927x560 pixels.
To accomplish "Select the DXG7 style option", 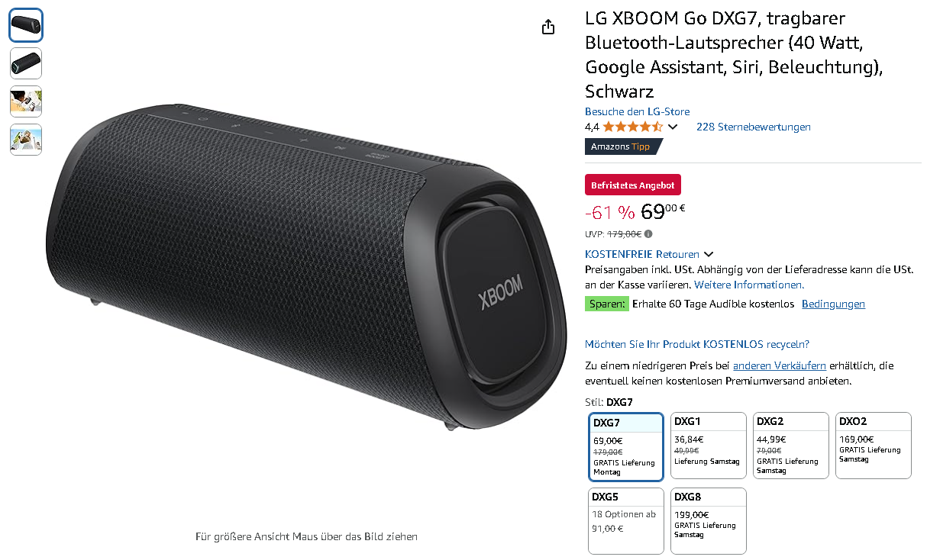I will 626,446.
